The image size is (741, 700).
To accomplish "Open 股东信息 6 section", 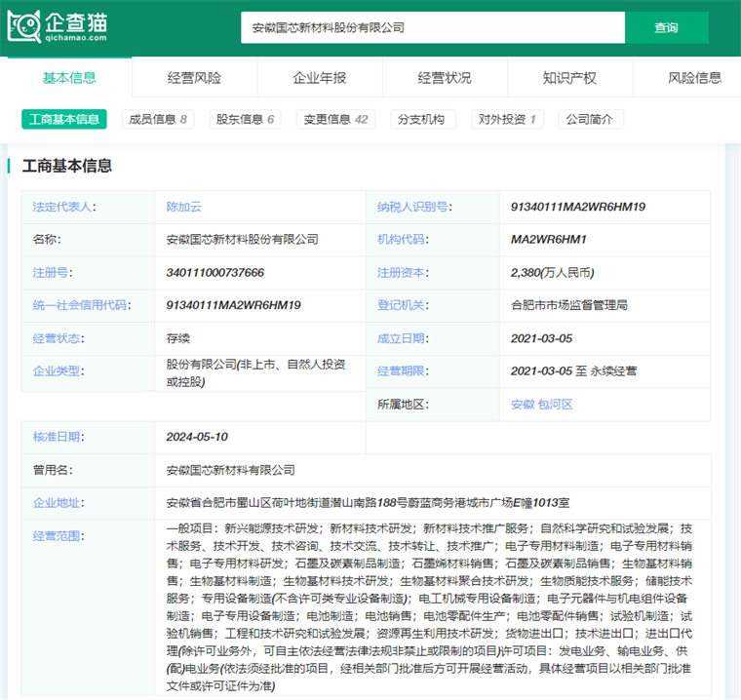I will [x=246, y=119].
